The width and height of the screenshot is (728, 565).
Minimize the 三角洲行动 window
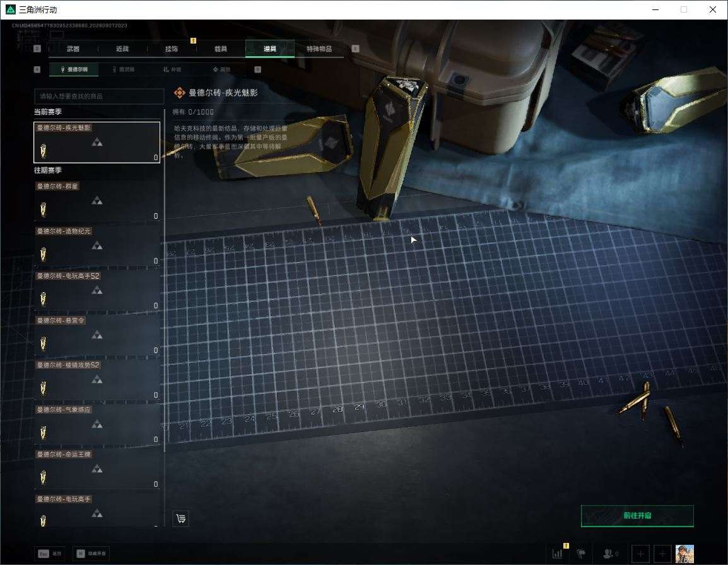(x=655, y=9)
